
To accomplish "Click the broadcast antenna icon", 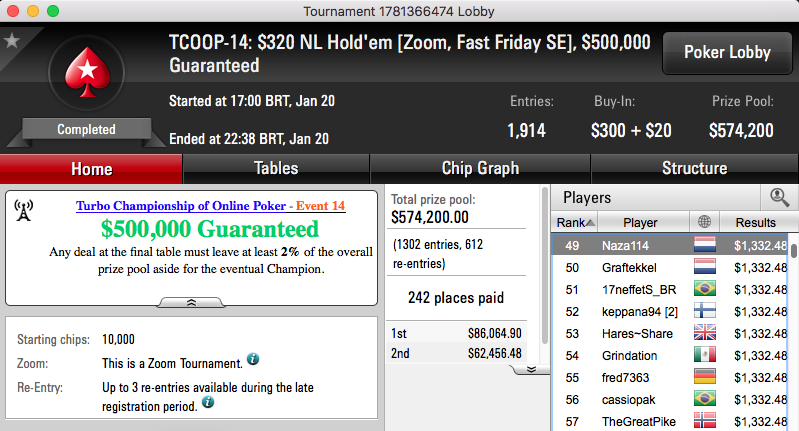I will 24,210.
